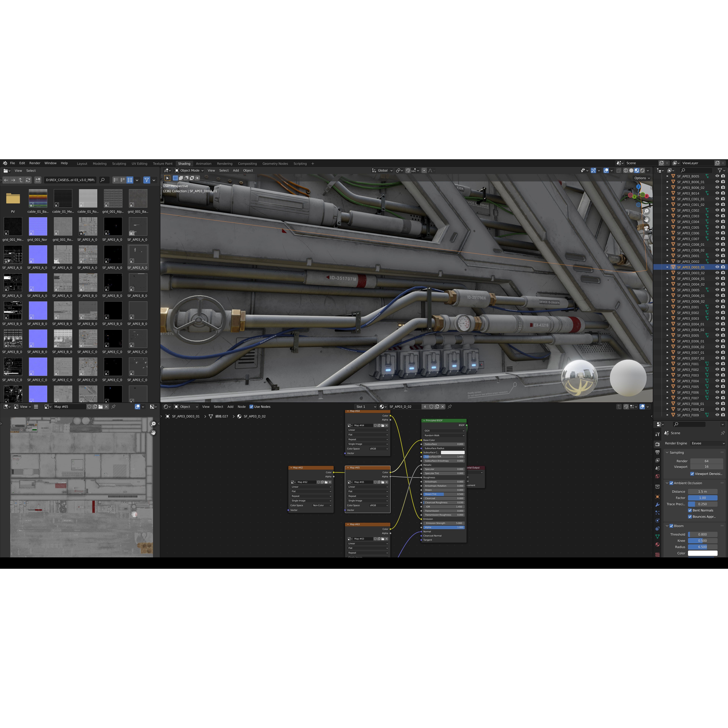
Task: Toggle camera view gizmo in viewport
Action: pyautogui.click(x=647, y=228)
